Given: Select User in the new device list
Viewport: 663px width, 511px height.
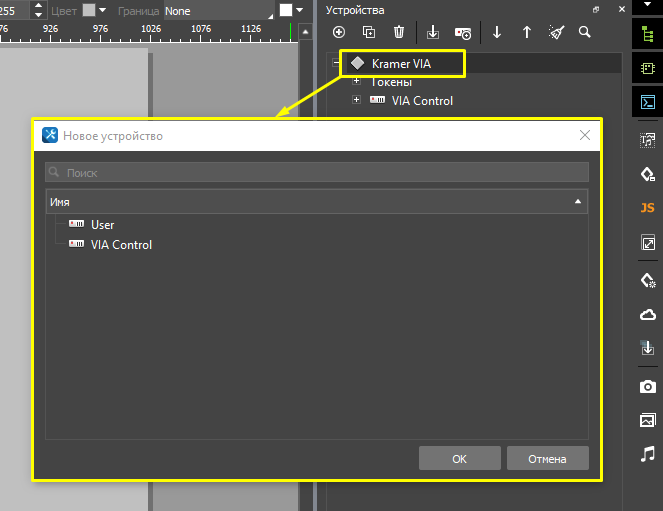Looking at the screenshot, I should (x=102, y=225).
